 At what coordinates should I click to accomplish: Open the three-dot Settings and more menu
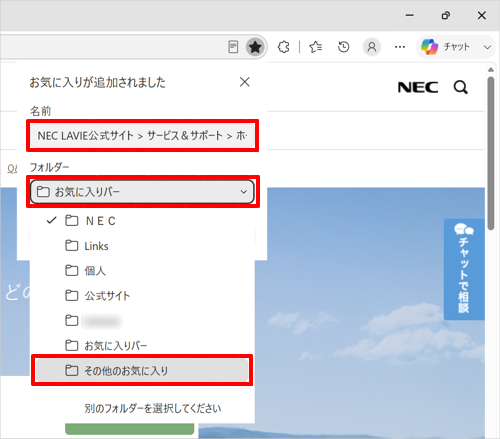[400, 47]
